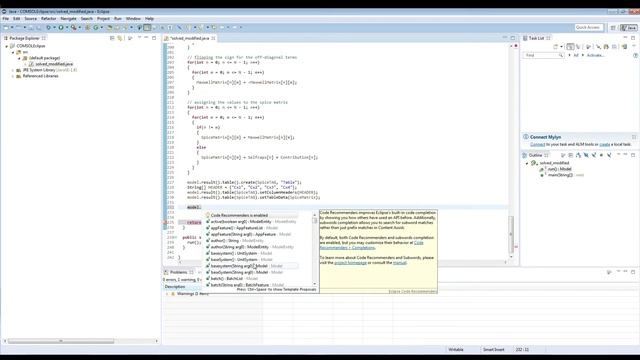Click scroll down arrow in completion list
640x360 pixels.
[x=315, y=284]
